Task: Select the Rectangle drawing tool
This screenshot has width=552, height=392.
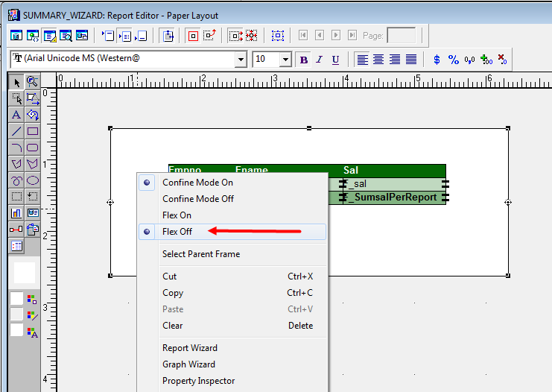Action: (32, 131)
